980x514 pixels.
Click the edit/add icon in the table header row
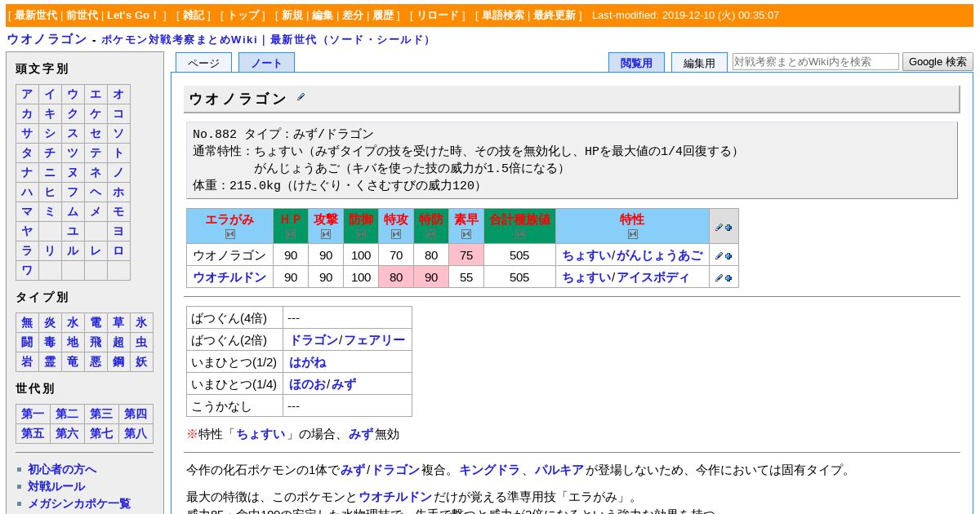coord(724,228)
